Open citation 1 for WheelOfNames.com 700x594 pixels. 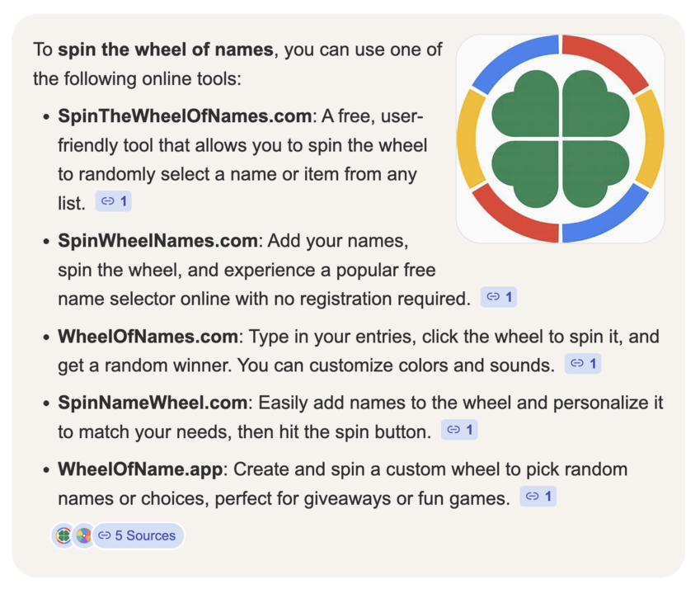(x=583, y=363)
